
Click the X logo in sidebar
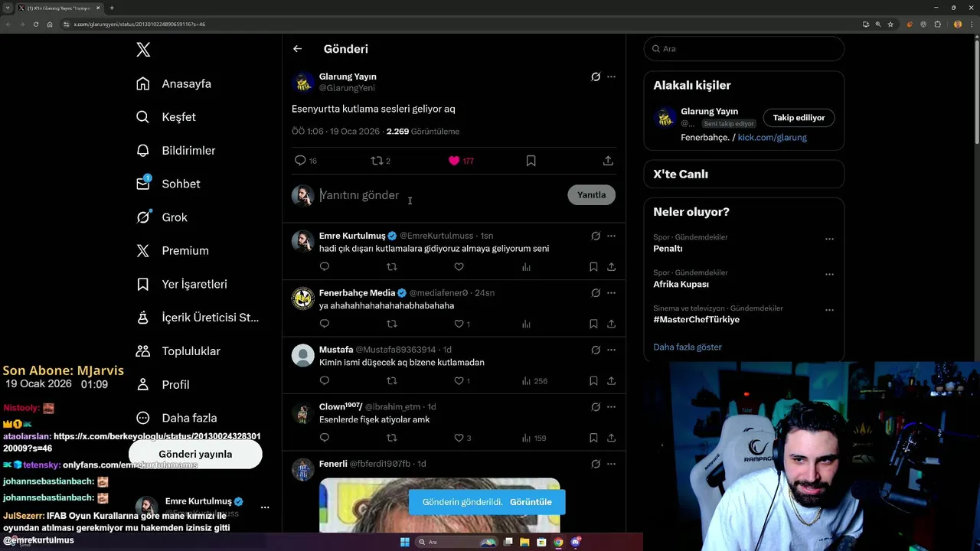143,50
